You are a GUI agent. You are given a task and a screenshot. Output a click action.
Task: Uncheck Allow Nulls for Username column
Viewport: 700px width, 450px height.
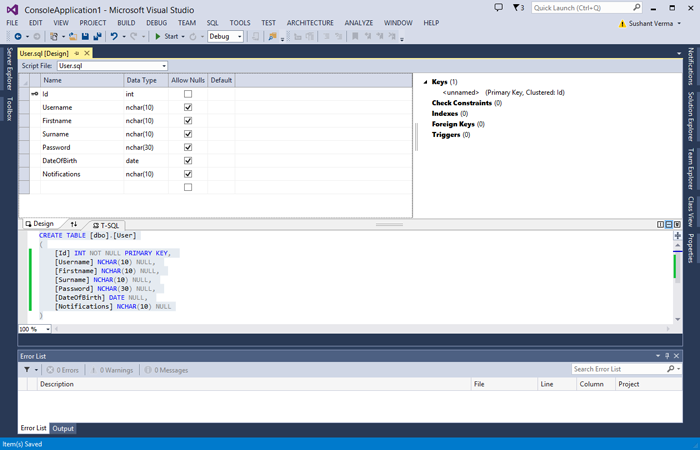(188, 107)
